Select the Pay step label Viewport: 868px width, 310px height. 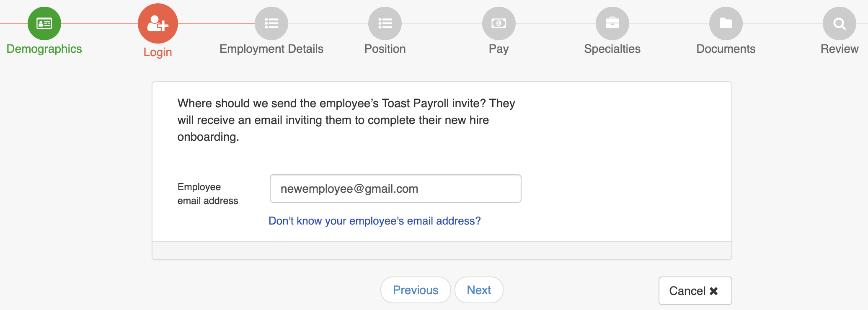click(499, 49)
